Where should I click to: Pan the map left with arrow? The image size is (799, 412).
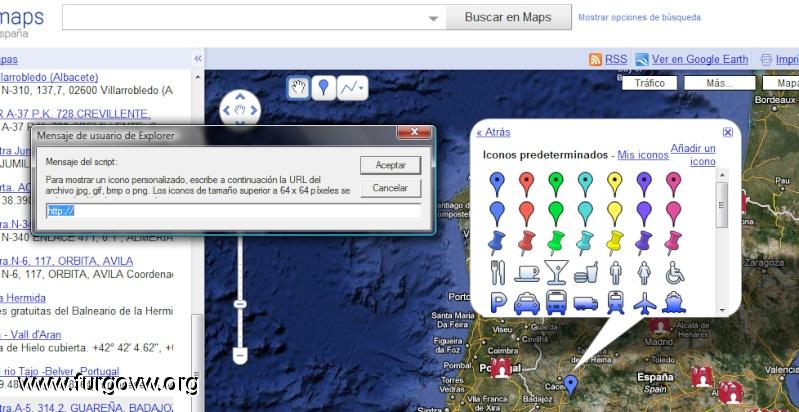227,110
